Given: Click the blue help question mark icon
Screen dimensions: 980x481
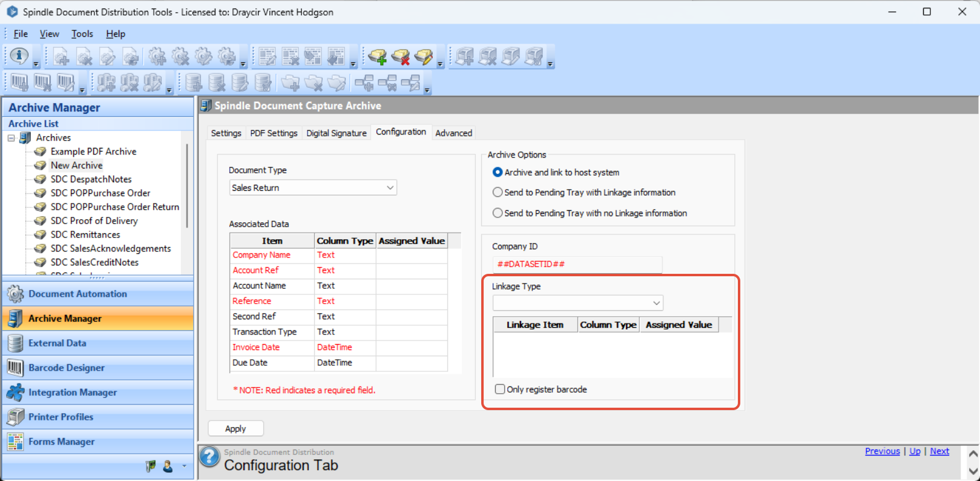Looking at the screenshot, I should point(210,457).
